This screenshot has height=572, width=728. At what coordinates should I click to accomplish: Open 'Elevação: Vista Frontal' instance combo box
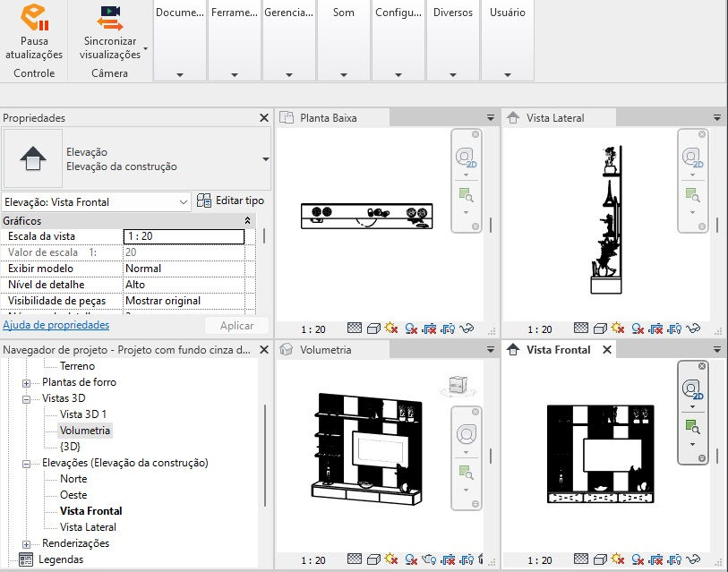[96, 202]
